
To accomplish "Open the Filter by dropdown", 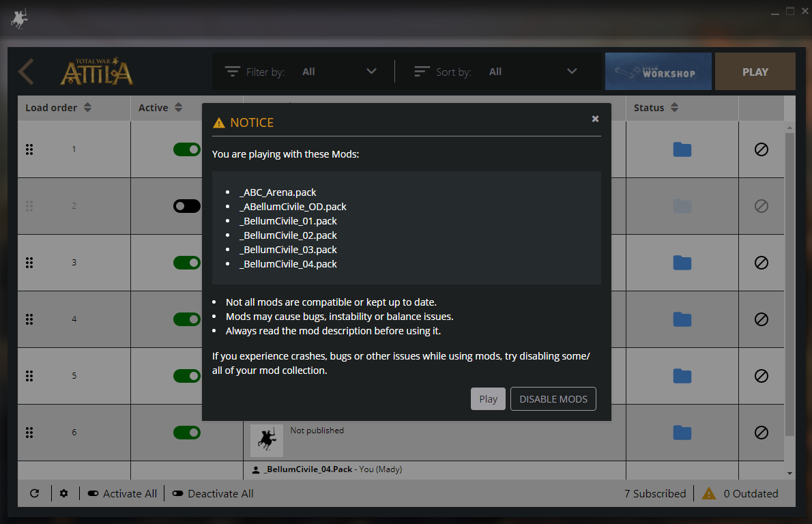I will pyautogui.click(x=339, y=72).
